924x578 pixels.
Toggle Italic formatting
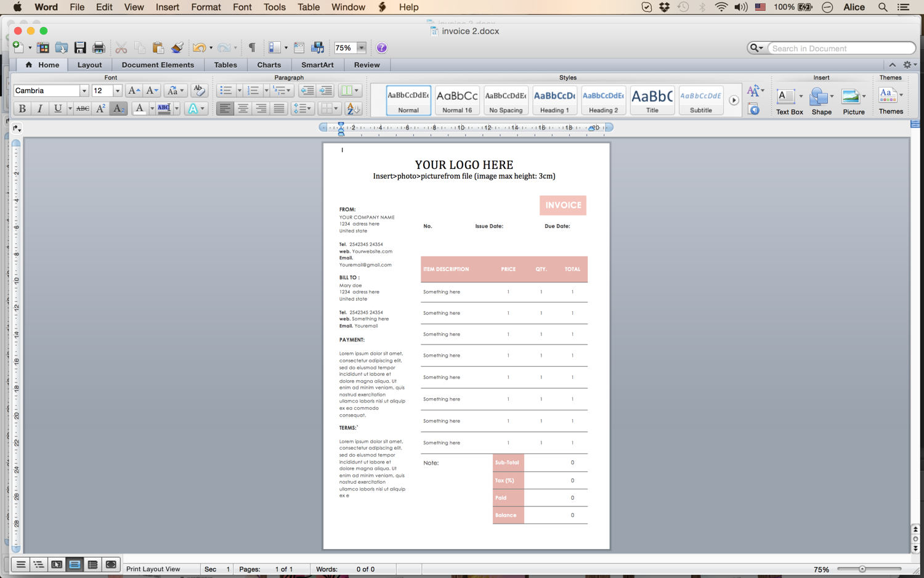39,108
